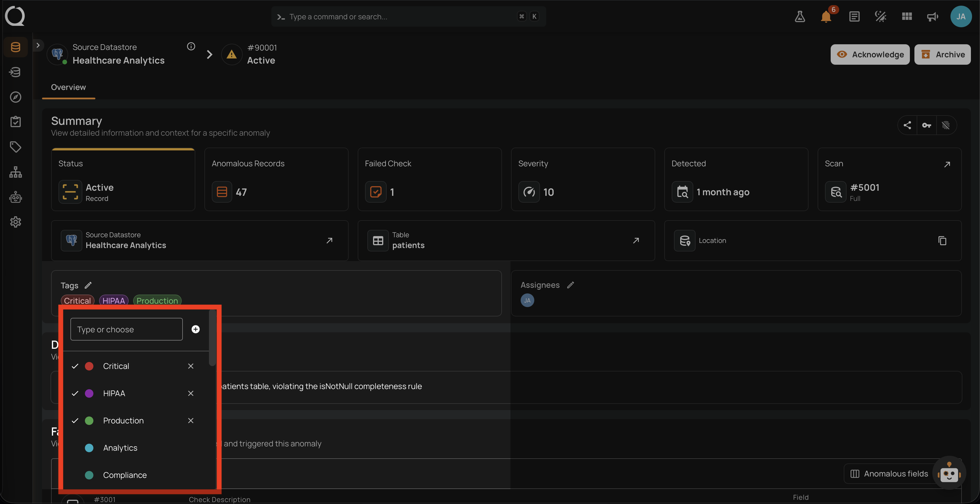Image resolution: width=980 pixels, height=504 pixels.
Task: Click the Production tag chip
Action: [157, 301]
